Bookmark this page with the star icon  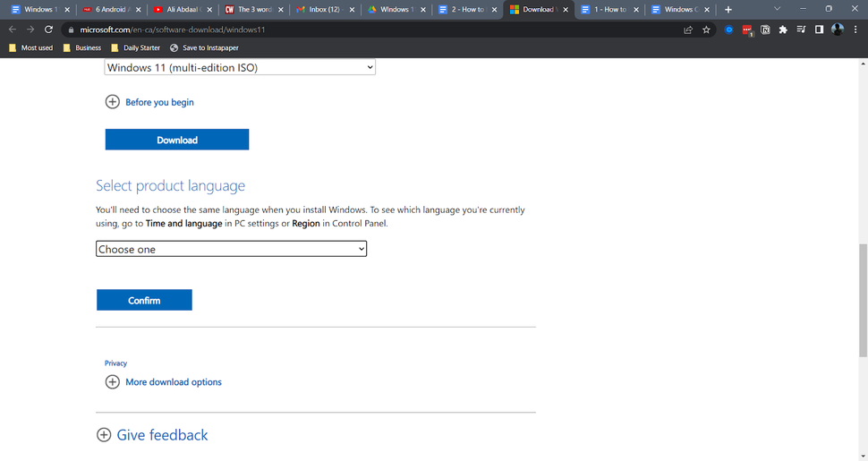[x=706, y=30]
